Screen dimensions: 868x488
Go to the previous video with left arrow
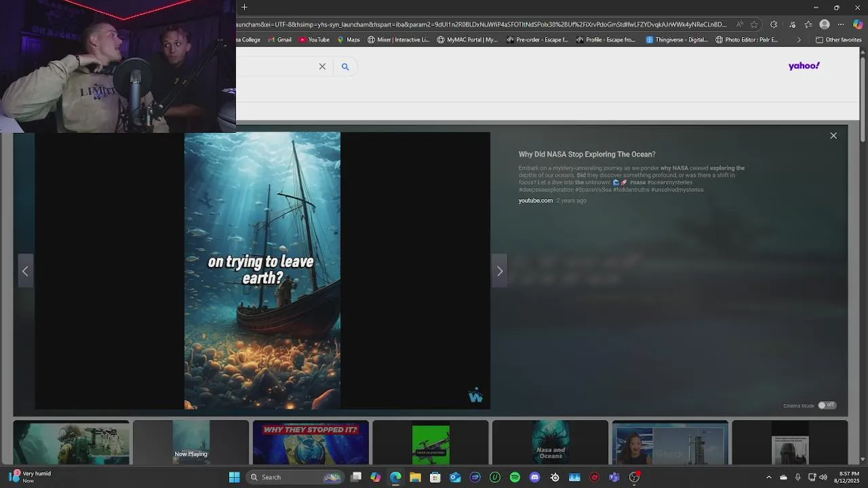(25, 271)
